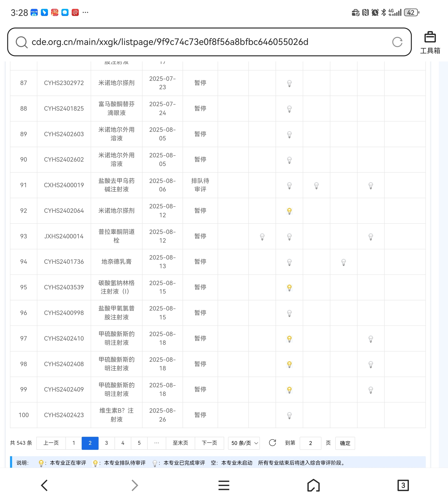The width and height of the screenshot is (448, 503).
Task: Go to browser home page
Action: 313,485
